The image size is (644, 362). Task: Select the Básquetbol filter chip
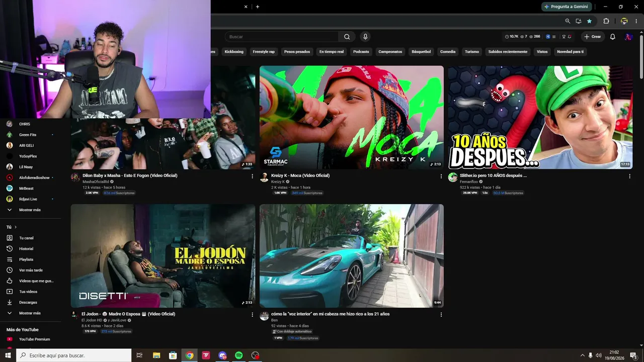click(x=421, y=52)
